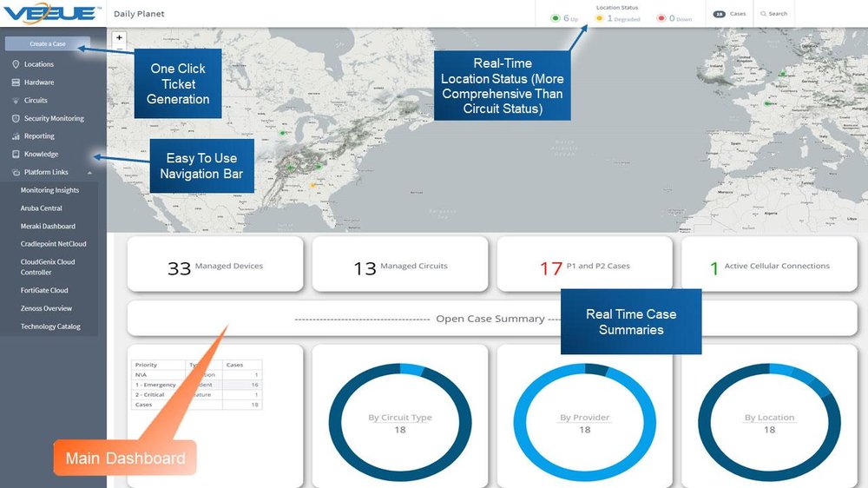Open the Meraki Dashboard link

click(x=48, y=226)
